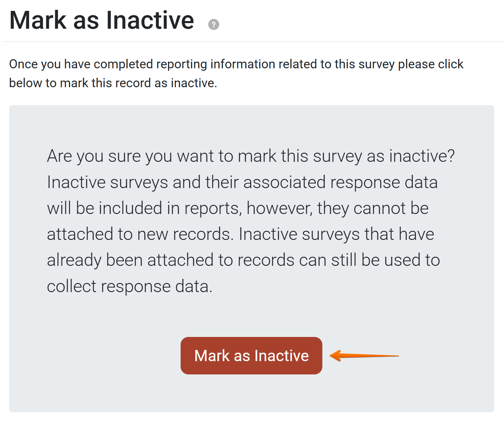The width and height of the screenshot is (504, 421).
Task: Click the word 'Mark' in the page title
Action: [38, 20]
